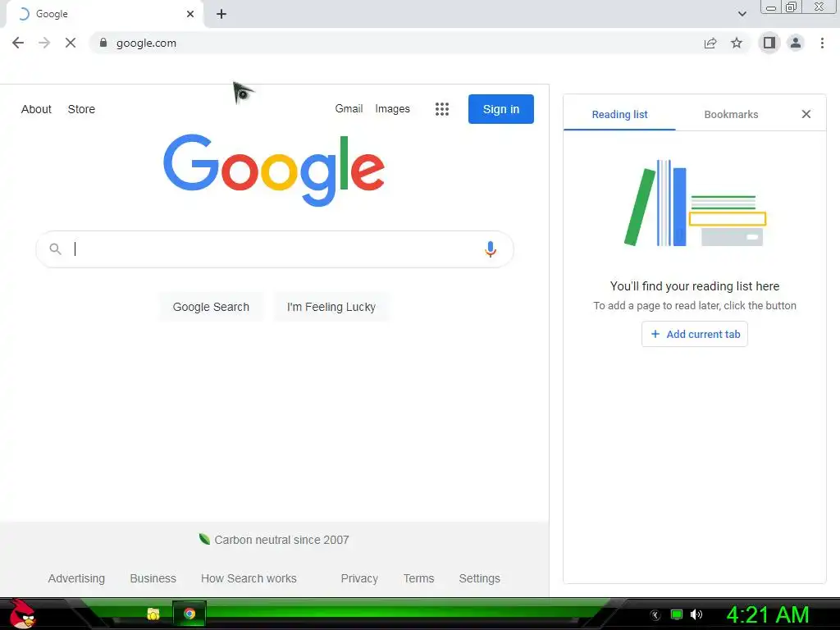Sign in to Google
The image size is (840, 630).
tap(501, 109)
